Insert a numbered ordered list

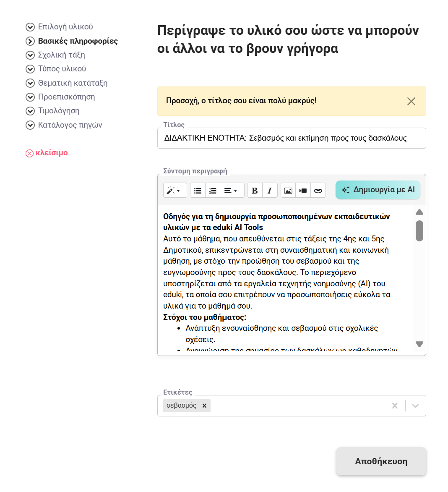coord(213,191)
